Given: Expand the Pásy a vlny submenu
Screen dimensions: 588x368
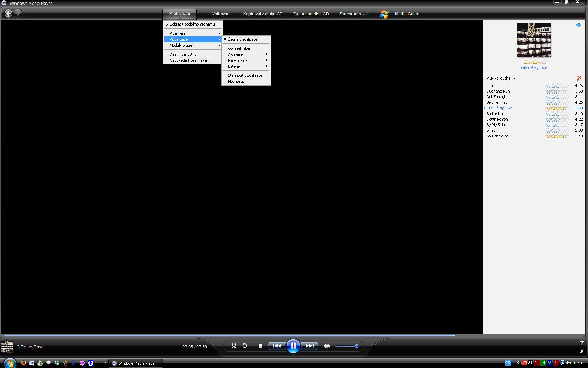Looking at the screenshot, I should 246,60.
